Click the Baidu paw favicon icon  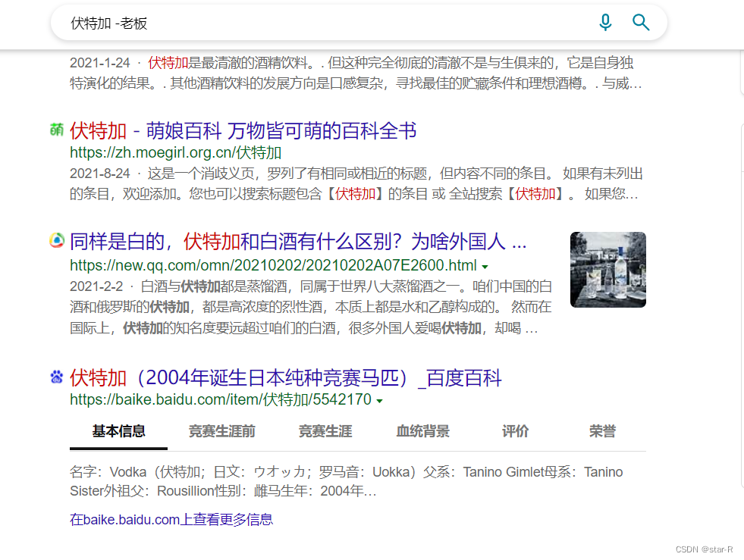(x=56, y=377)
